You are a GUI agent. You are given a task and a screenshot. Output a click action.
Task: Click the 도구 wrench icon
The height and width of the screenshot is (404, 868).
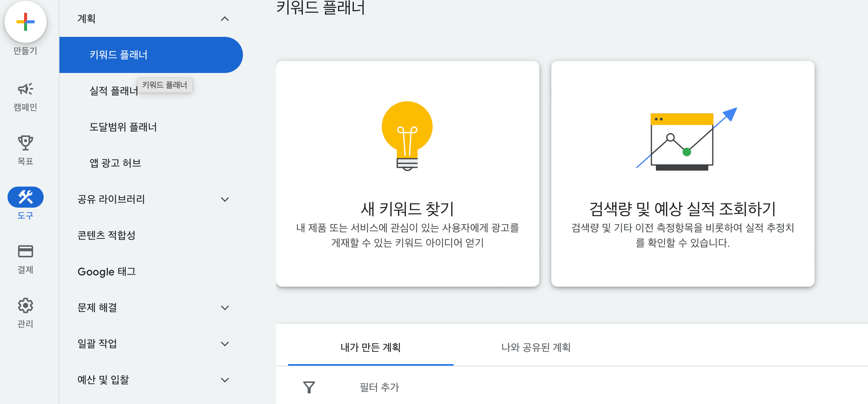(x=25, y=197)
